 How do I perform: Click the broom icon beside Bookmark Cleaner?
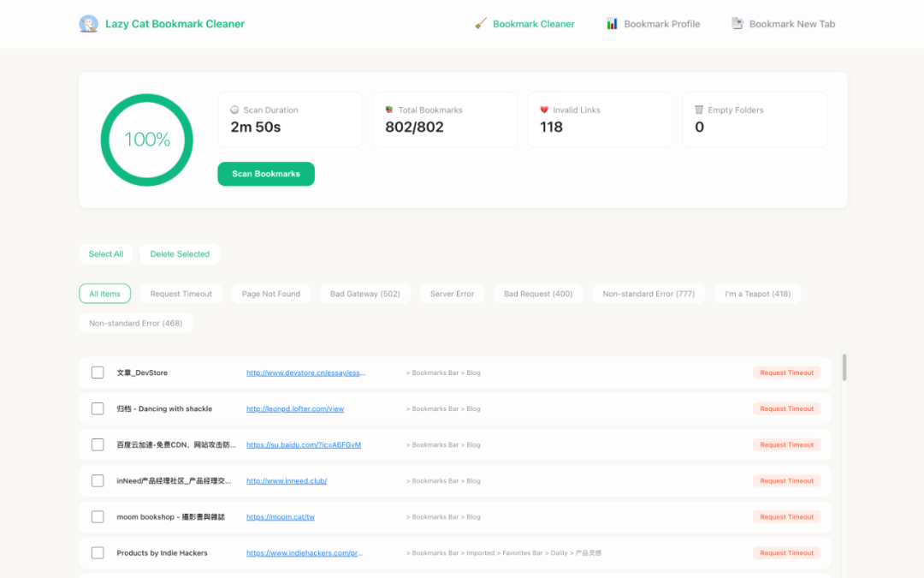click(481, 24)
